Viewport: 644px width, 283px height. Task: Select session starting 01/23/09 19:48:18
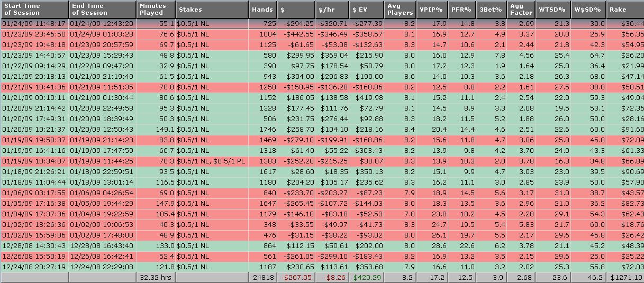[x=322, y=45]
